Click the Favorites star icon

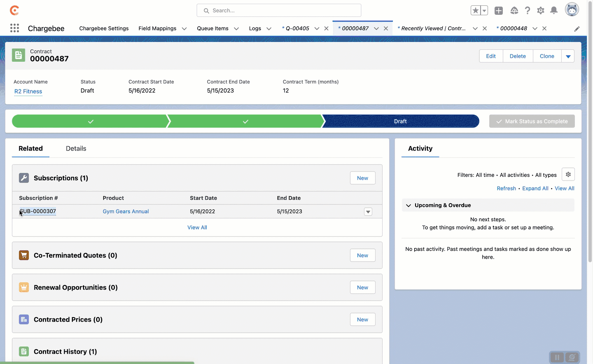tap(475, 11)
